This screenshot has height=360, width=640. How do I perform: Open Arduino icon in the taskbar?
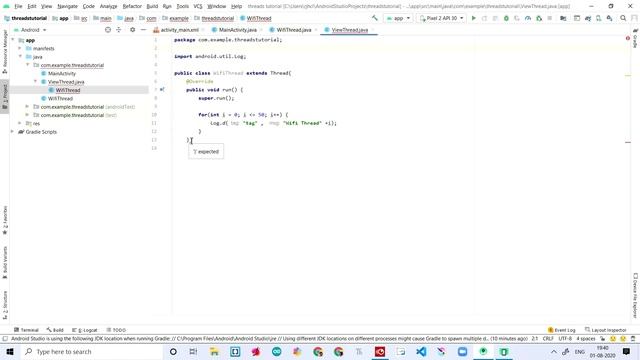(x=276, y=351)
